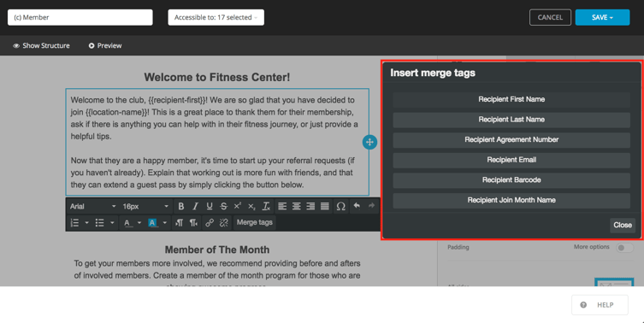The image size is (644, 323).
Task: Insert Recipient Agreement Number merge tag
Action: 511,139
